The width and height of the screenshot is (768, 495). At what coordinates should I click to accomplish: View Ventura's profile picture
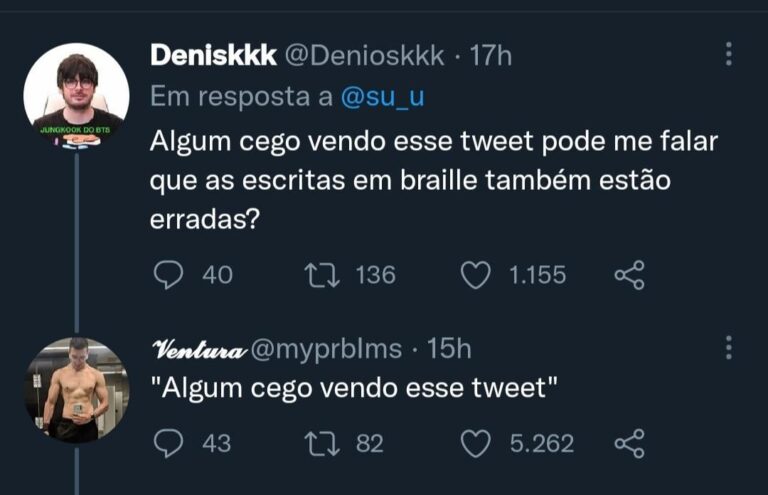pyautogui.click(x=76, y=389)
